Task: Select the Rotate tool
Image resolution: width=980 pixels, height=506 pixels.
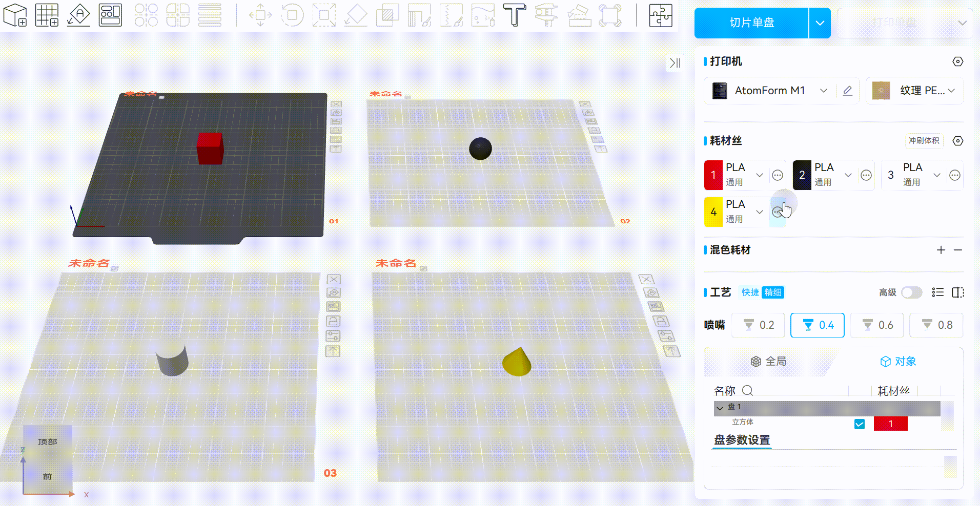Action: click(x=292, y=15)
